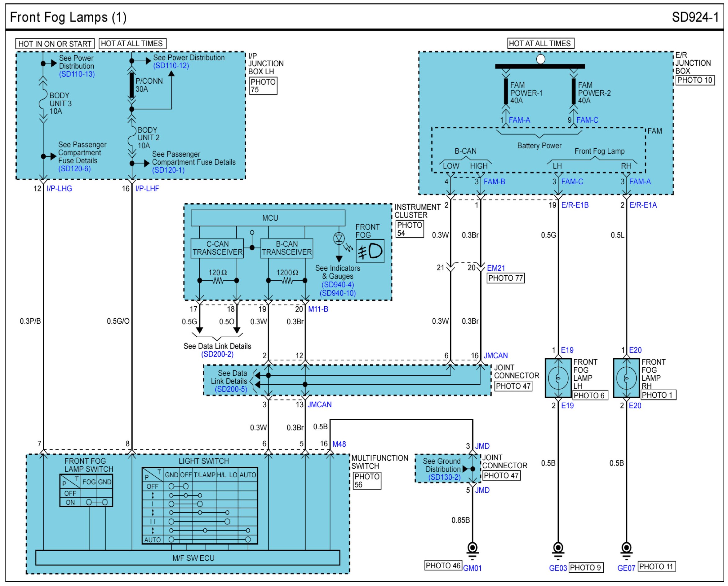The image size is (728, 586).
Task: Open the SD110-13 power distribution link
Action: [77, 74]
